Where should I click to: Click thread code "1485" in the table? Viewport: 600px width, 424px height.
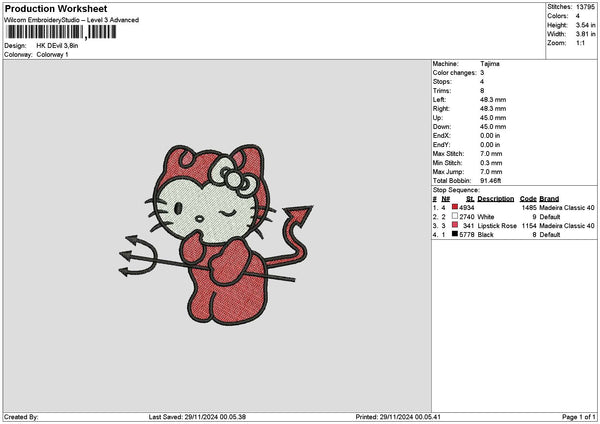coord(529,208)
